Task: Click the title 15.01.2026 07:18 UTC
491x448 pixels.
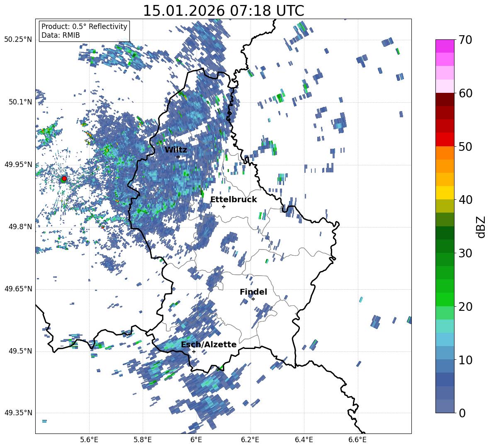Action: [224, 11]
